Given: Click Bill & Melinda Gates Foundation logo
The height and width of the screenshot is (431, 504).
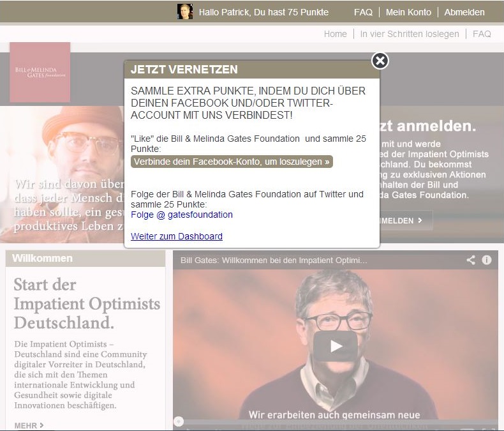Looking at the screenshot, I should coord(40,72).
